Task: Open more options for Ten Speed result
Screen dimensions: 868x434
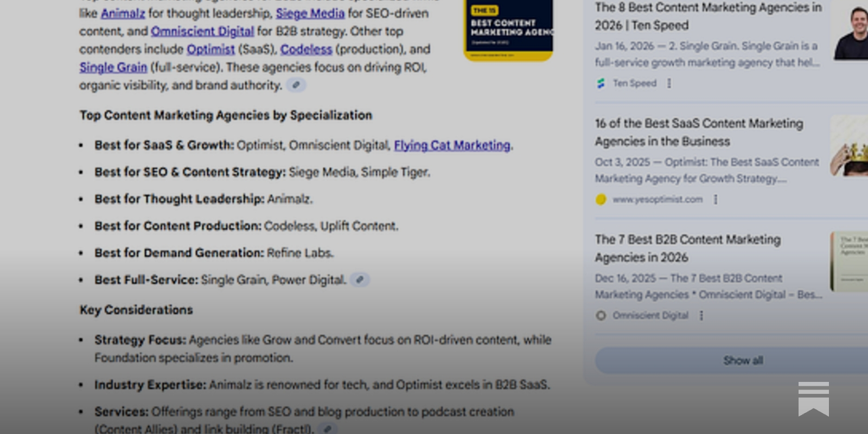Action: coord(669,83)
